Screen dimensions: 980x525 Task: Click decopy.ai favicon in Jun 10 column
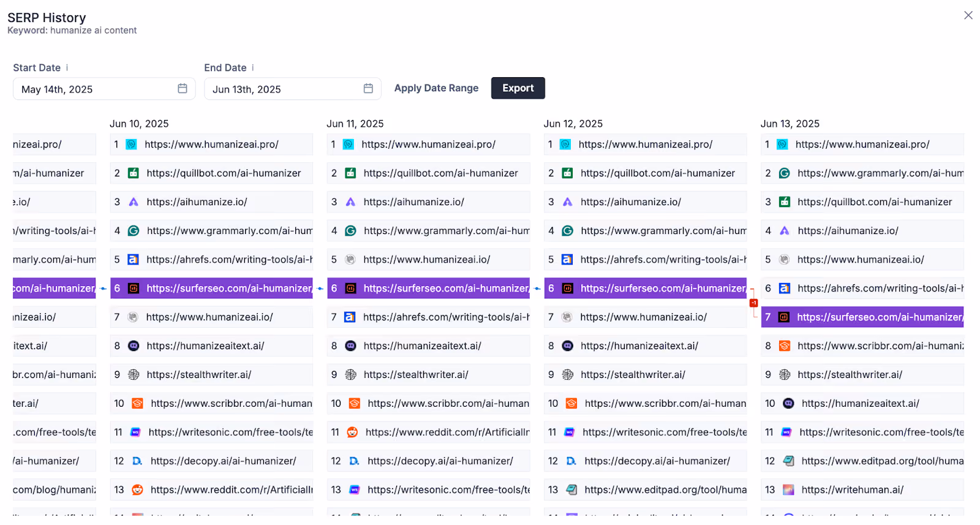137,461
